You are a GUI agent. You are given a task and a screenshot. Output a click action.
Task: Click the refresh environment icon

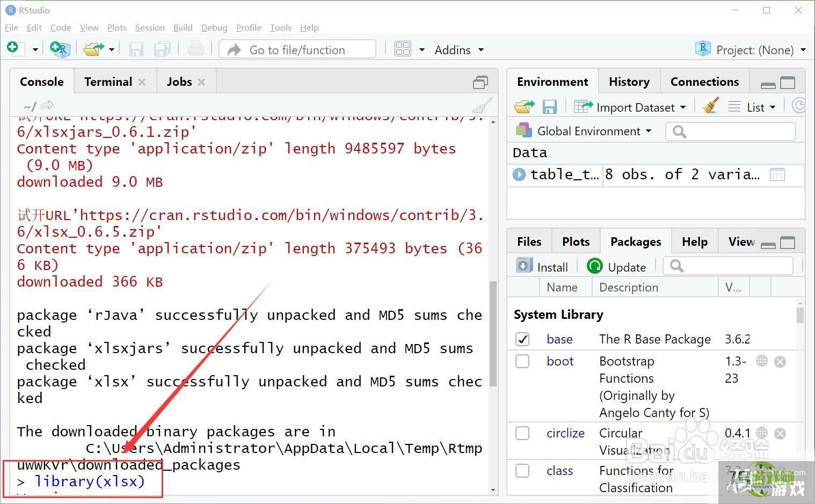pyautogui.click(x=799, y=106)
